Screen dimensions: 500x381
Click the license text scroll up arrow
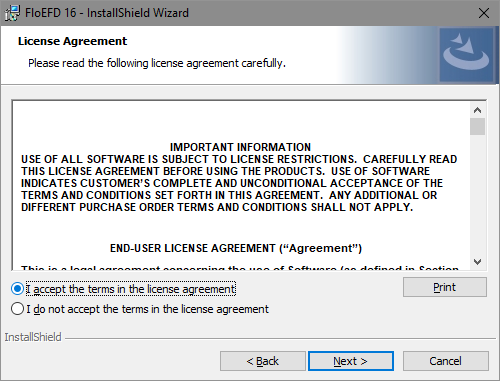tap(477, 110)
